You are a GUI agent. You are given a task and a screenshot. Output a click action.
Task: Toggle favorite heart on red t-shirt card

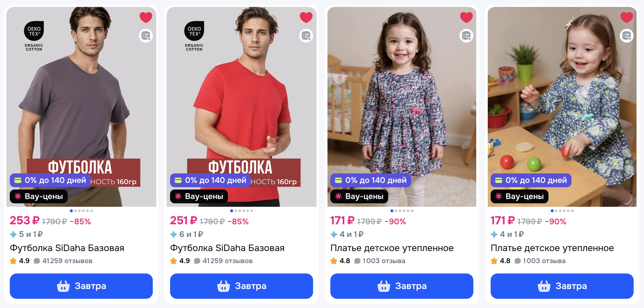click(x=306, y=17)
